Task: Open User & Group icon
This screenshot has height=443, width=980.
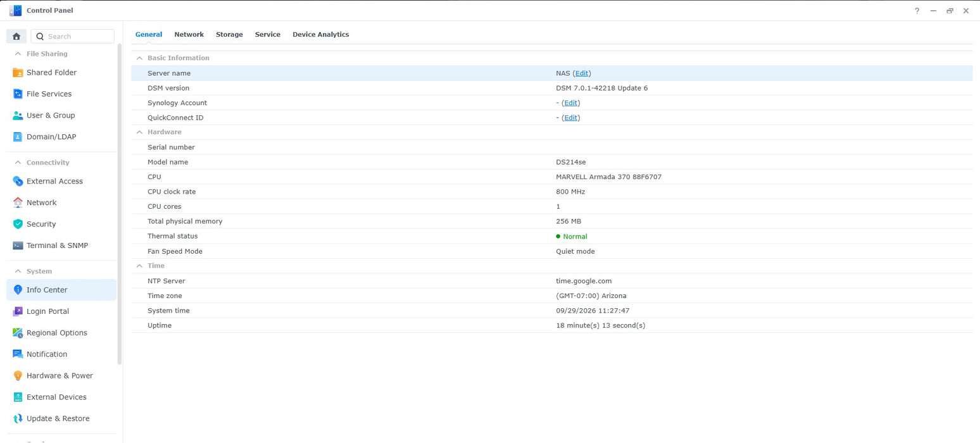Action: (x=18, y=116)
